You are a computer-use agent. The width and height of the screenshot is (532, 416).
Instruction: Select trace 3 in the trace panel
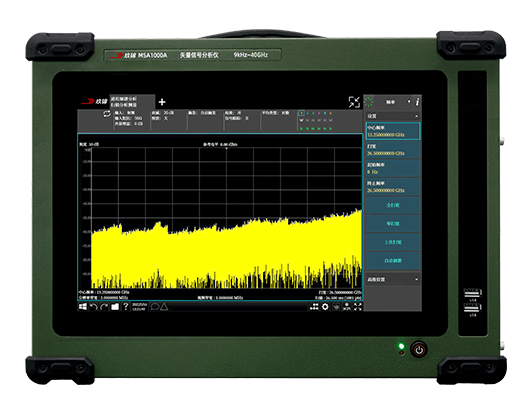313,113
